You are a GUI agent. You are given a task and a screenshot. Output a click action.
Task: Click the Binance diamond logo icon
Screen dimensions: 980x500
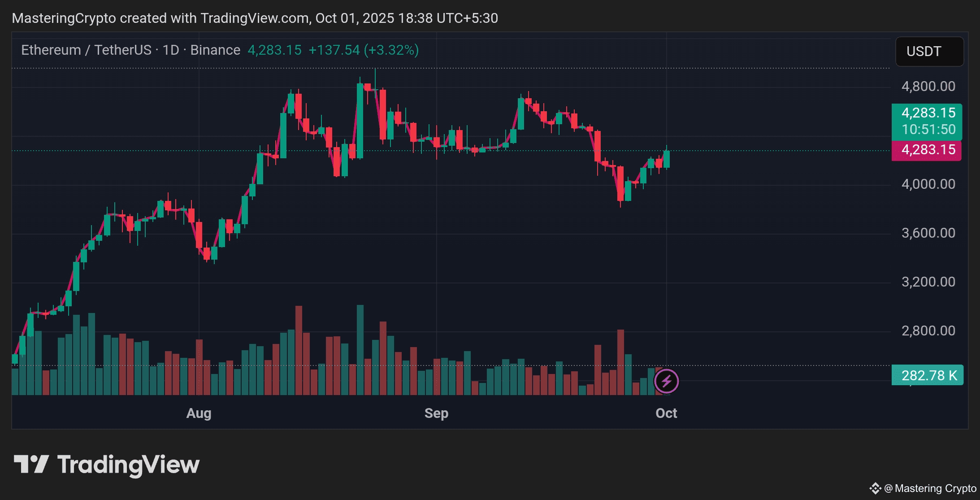(x=875, y=488)
